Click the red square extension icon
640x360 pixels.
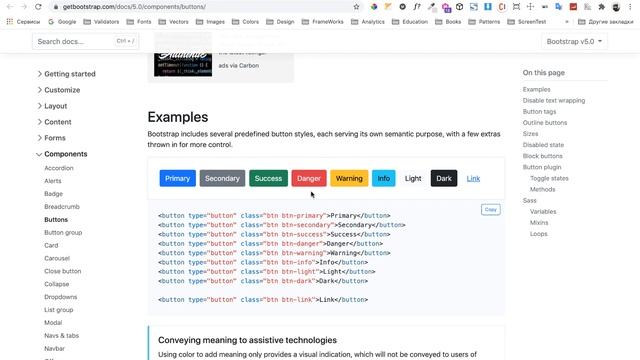[573, 7]
